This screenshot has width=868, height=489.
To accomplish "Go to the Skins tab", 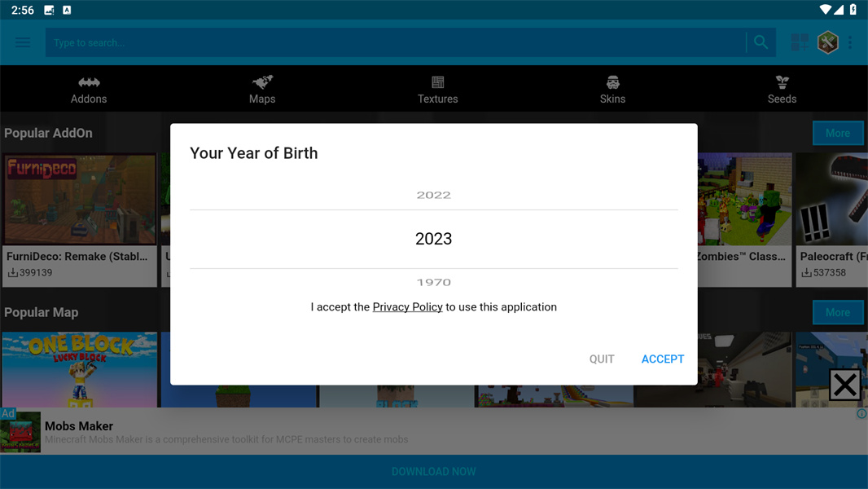I will tap(612, 90).
